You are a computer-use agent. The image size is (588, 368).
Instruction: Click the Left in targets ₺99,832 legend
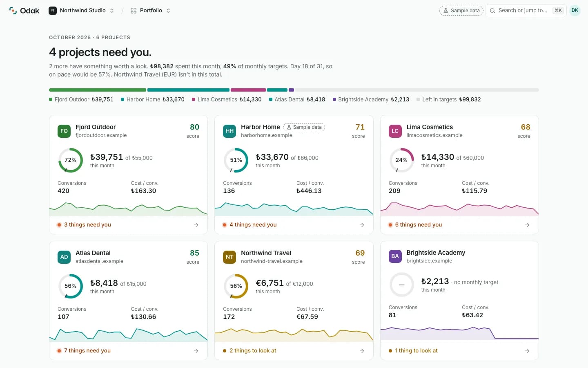(449, 100)
